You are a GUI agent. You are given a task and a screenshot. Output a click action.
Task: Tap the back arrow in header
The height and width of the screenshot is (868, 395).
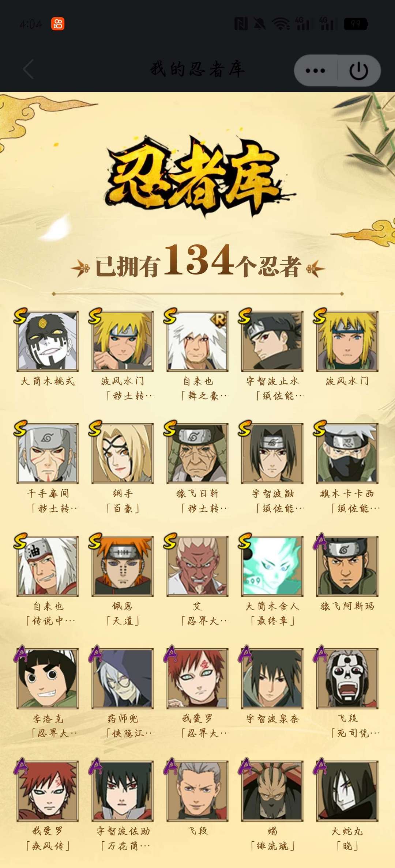(29, 69)
